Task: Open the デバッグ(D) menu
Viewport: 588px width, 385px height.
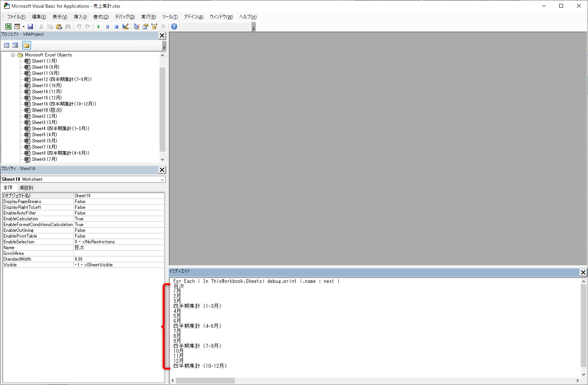Action: [x=125, y=17]
